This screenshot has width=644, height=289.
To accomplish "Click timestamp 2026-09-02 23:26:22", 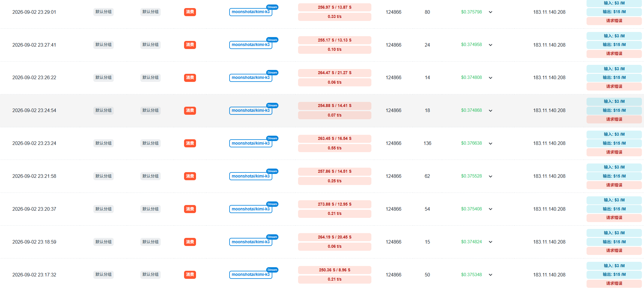I will pos(34,78).
